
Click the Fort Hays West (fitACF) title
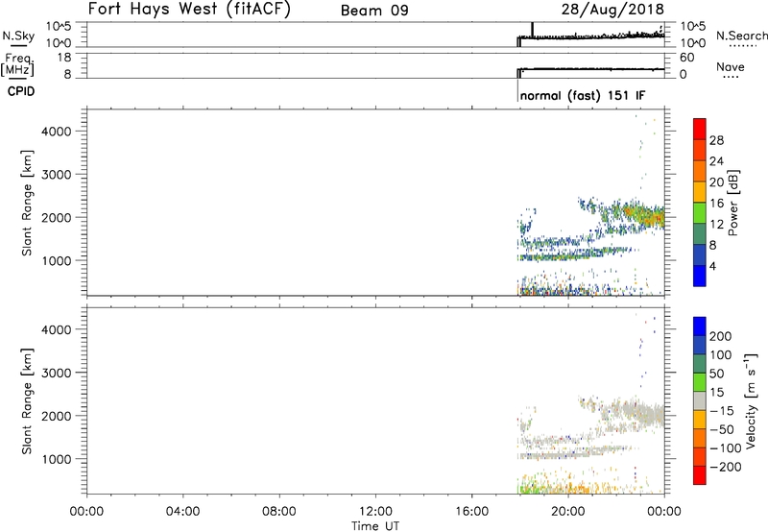coord(189,9)
